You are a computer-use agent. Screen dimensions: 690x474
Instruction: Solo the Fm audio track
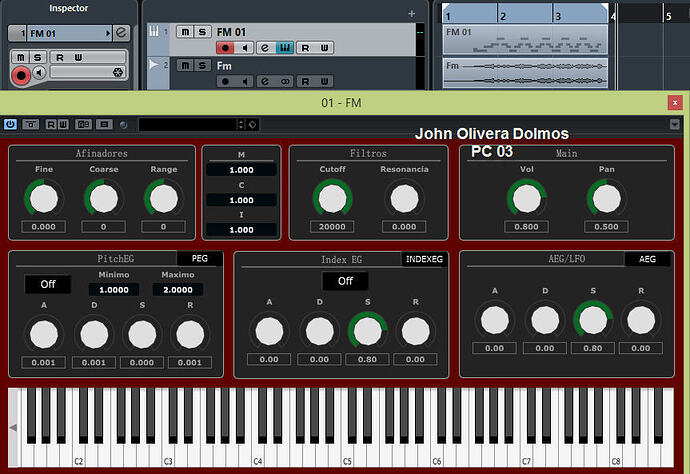pos(204,65)
